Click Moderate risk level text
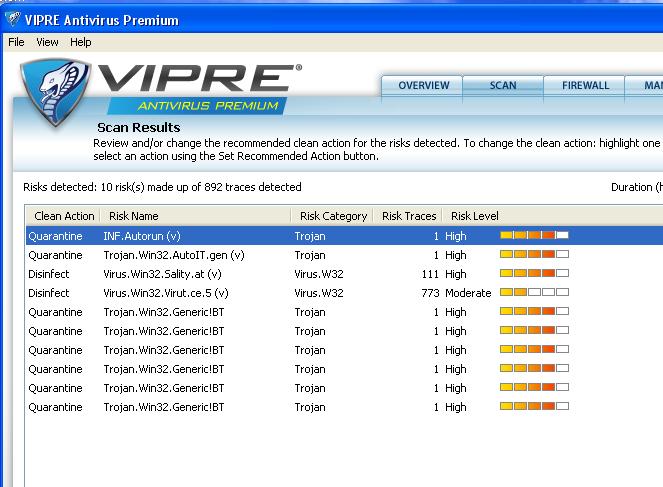This screenshot has height=487, width=663. pos(468,293)
